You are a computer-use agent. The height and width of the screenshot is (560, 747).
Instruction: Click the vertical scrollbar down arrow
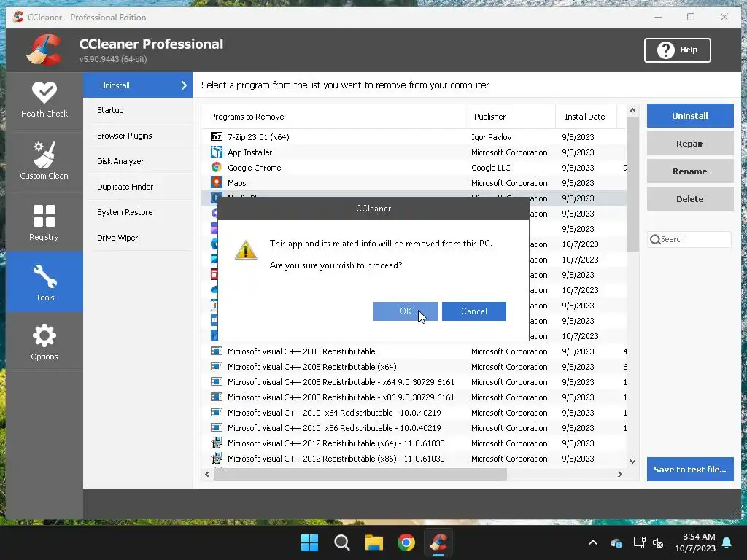632,461
